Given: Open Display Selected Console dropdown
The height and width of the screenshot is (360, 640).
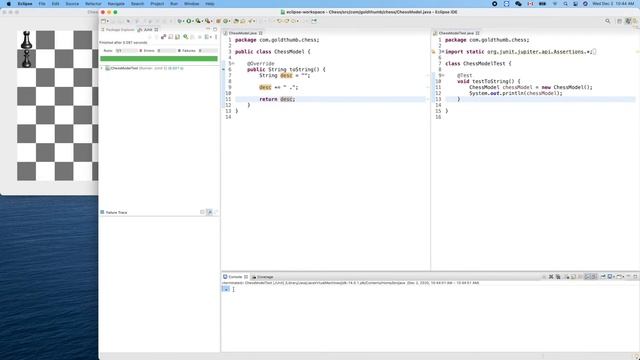Looking at the screenshot, I should (x=614, y=277).
